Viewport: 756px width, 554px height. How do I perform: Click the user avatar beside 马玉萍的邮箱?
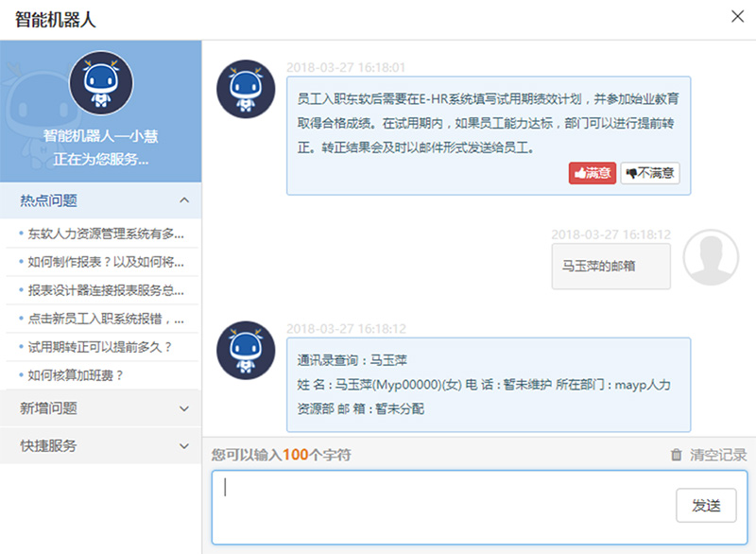[x=711, y=257]
